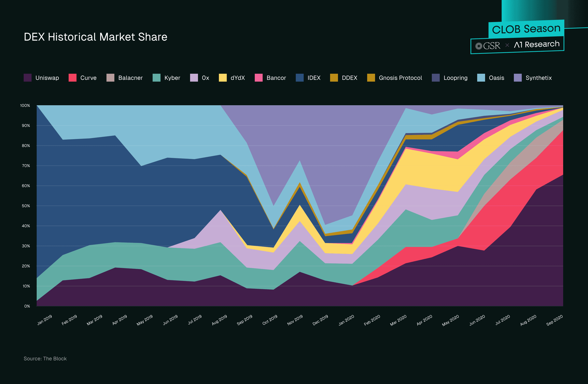
Task: Select the Kyber legend swatch
Action: click(x=157, y=77)
